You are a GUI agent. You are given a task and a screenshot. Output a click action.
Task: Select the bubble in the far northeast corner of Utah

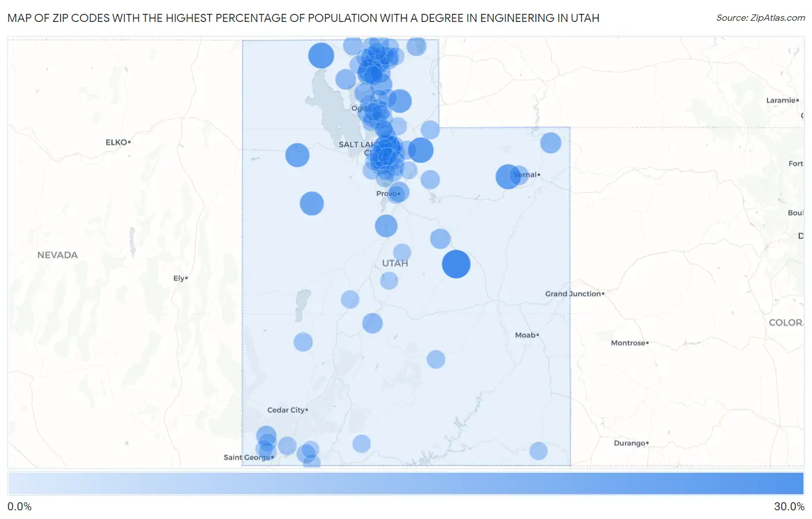pyautogui.click(x=551, y=143)
